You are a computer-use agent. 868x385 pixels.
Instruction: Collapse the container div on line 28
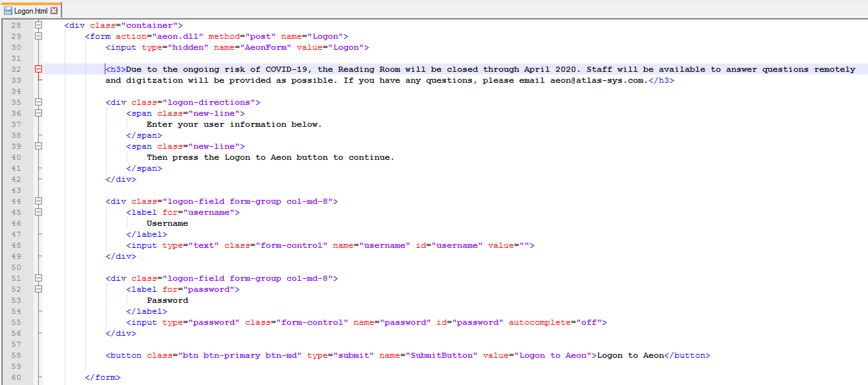click(38, 25)
